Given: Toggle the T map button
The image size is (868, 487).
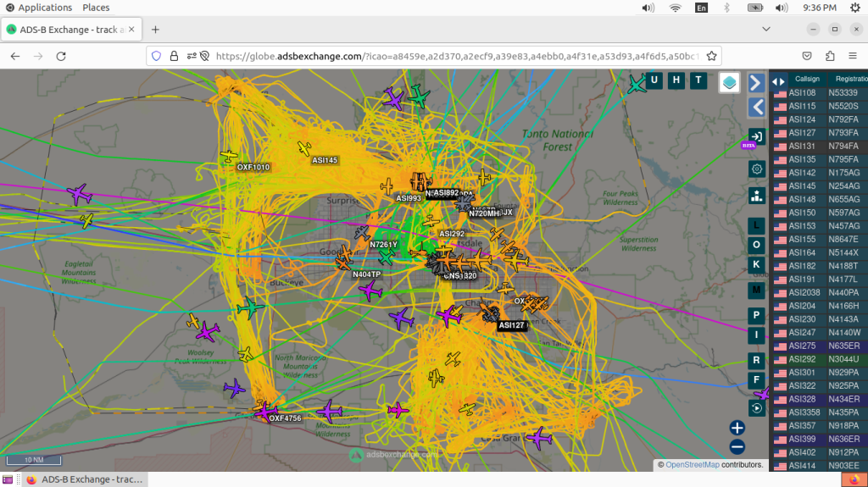Looking at the screenshot, I should pyautogui.click(x=698, y=80).
